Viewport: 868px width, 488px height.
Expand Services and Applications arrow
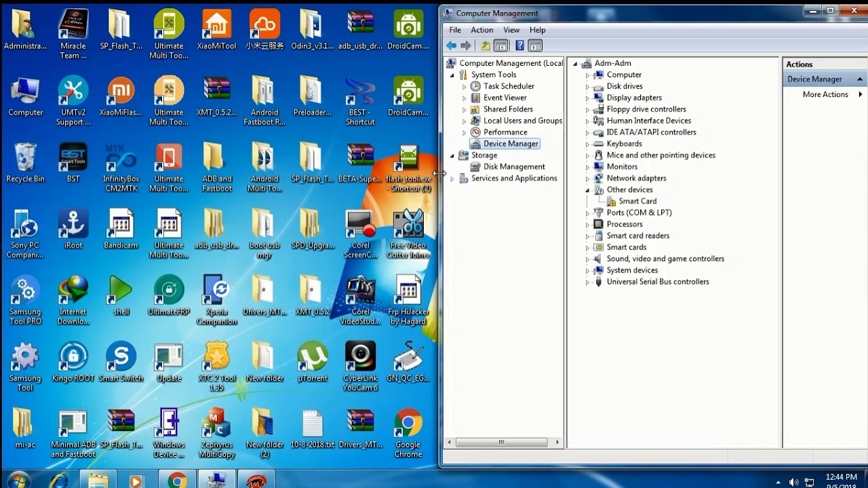pos(452,179)
